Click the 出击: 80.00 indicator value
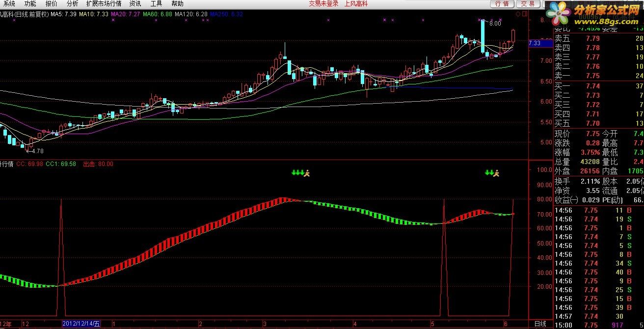This screenshot has width=644, height=329. point(98,164)
